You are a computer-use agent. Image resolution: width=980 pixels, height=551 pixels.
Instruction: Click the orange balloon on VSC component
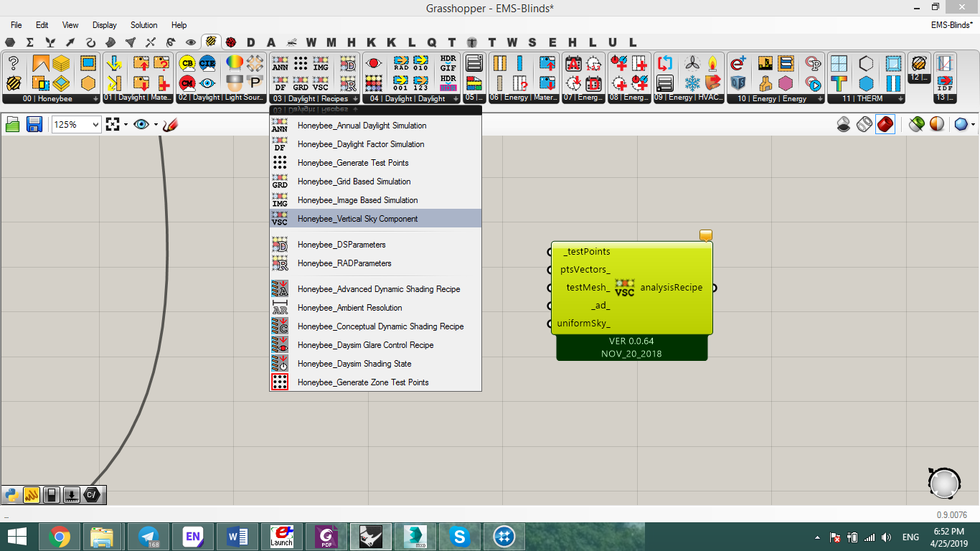coord(706,235)
